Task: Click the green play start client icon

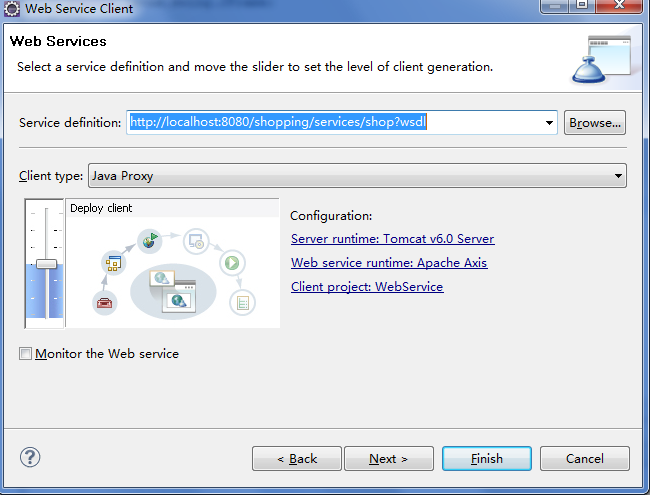Action: (232, 262)
